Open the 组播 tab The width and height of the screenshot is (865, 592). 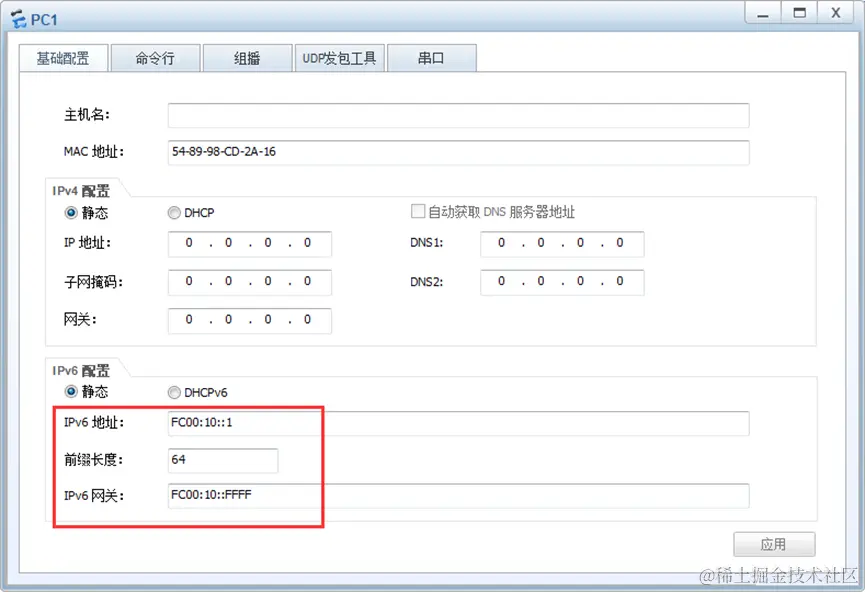pos(247,58)
